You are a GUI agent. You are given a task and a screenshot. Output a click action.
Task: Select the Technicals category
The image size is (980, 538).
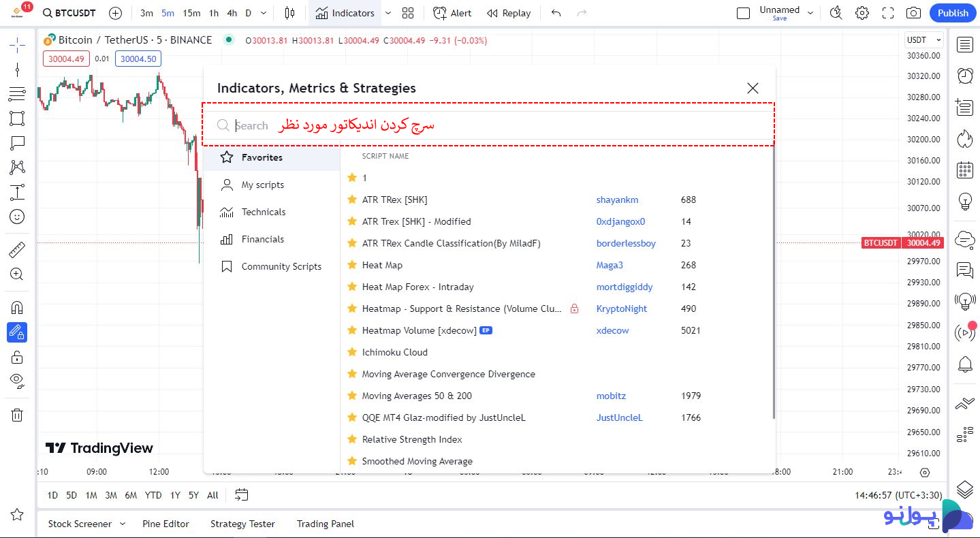(x=272, y=212)
